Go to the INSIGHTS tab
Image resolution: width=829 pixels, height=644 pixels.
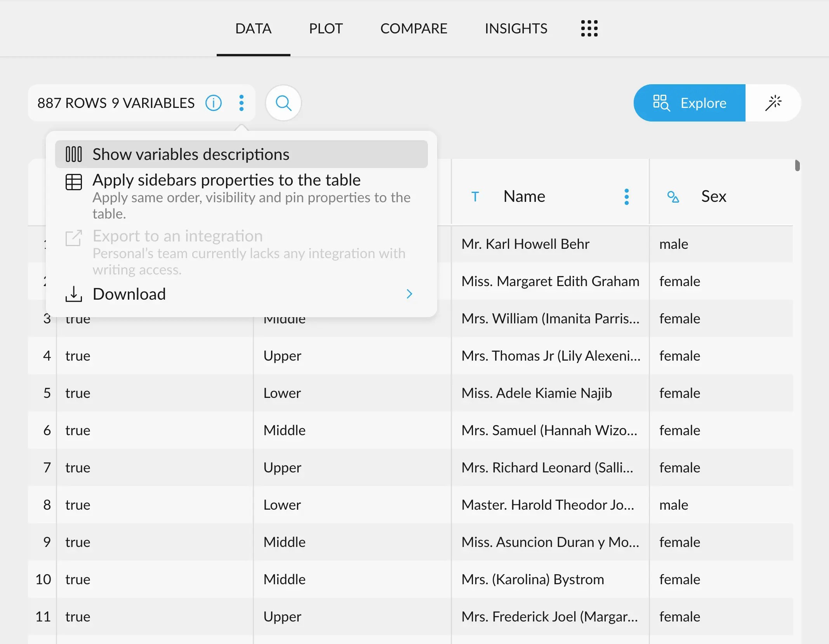click(516, 29)
